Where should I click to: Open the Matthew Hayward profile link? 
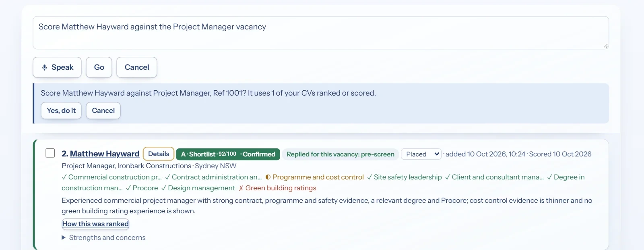tap(105, 154)
